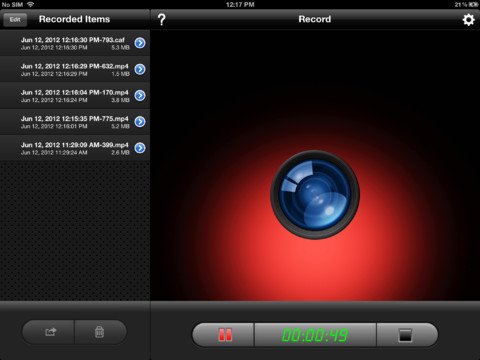Image resolution: width=480 pixels, height=360 pixels.
Task: Select the 11:29:09 AM-399.mp4 recording row
Action: 75,148
